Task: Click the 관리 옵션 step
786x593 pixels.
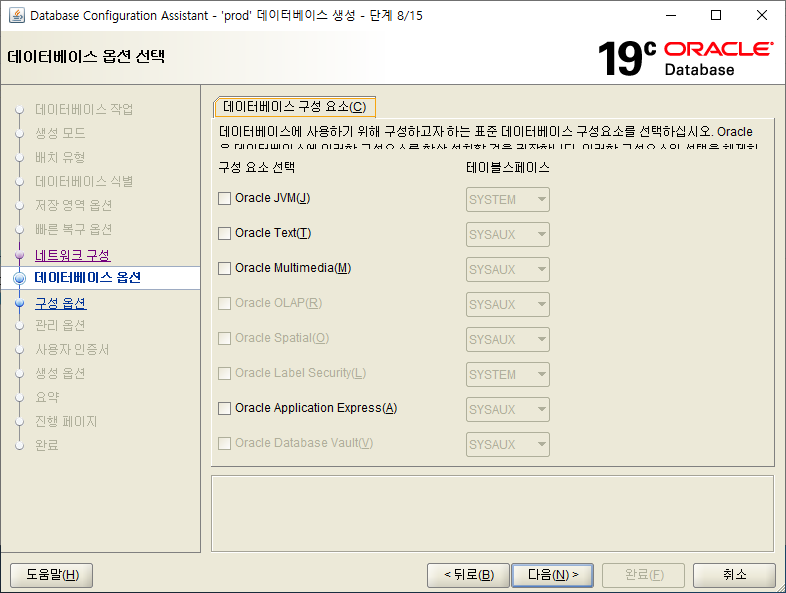Action: (60, 325)
